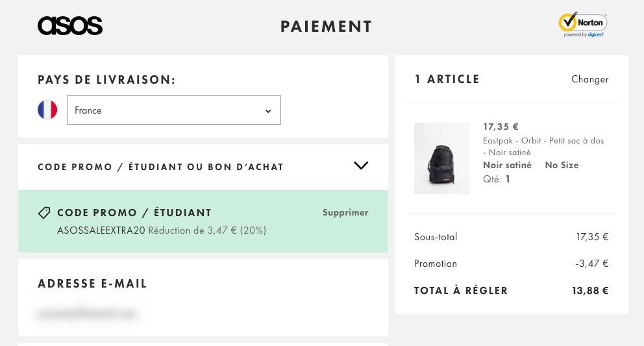Viewport: 644px width, 346px height.
Task: Click the Total à régler amount
Action: (590, 291)
